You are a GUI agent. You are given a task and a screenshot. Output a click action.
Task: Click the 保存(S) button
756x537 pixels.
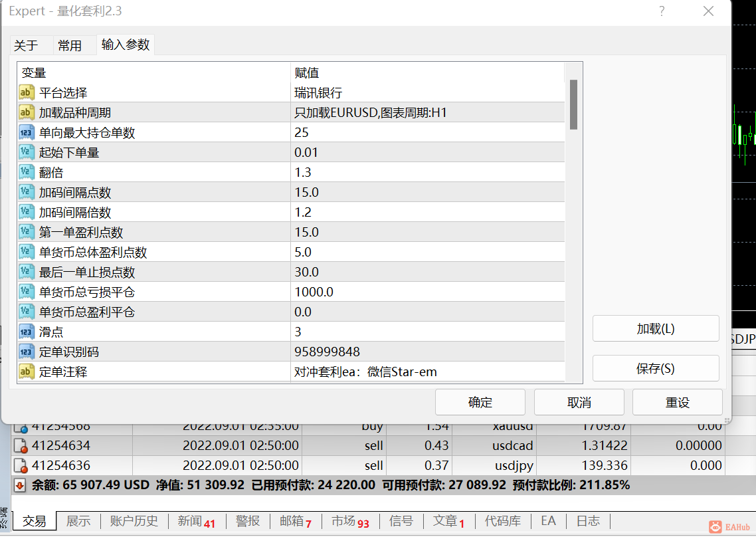coord(656,369)
